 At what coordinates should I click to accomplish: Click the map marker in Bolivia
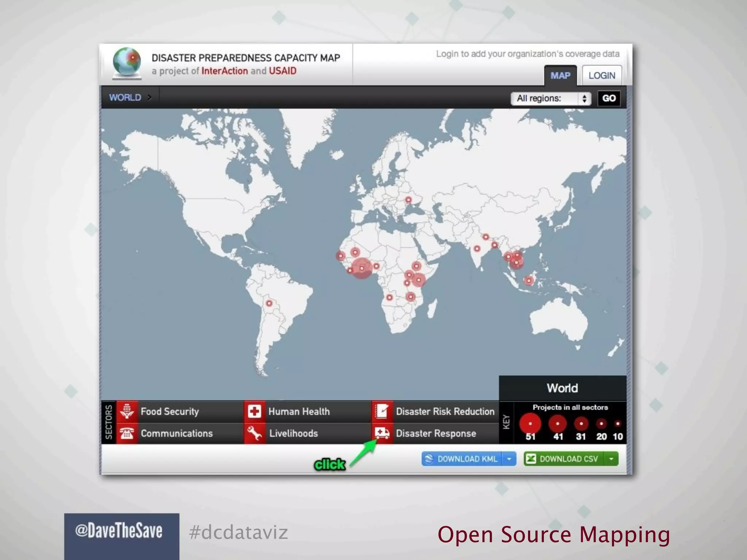click(269, 303)
